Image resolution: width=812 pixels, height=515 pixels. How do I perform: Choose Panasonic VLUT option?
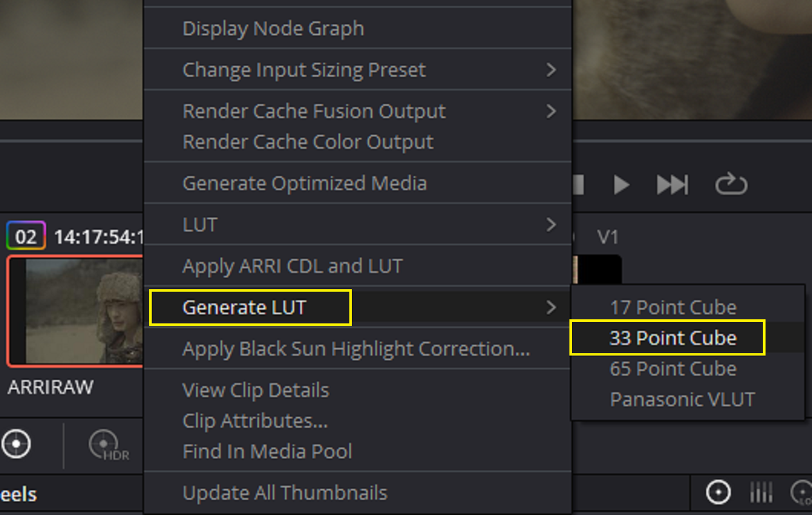point(687,399)
